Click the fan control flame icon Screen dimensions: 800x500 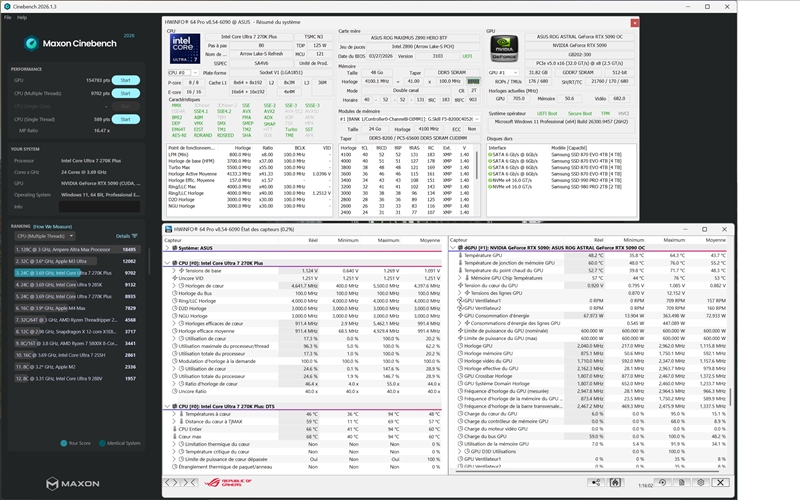[x=615, y=482]
